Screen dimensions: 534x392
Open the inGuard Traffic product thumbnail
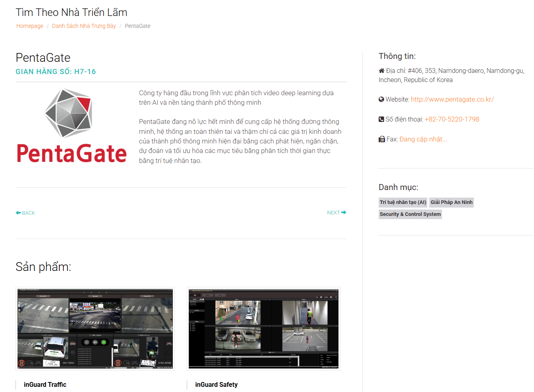click(95, 329)
